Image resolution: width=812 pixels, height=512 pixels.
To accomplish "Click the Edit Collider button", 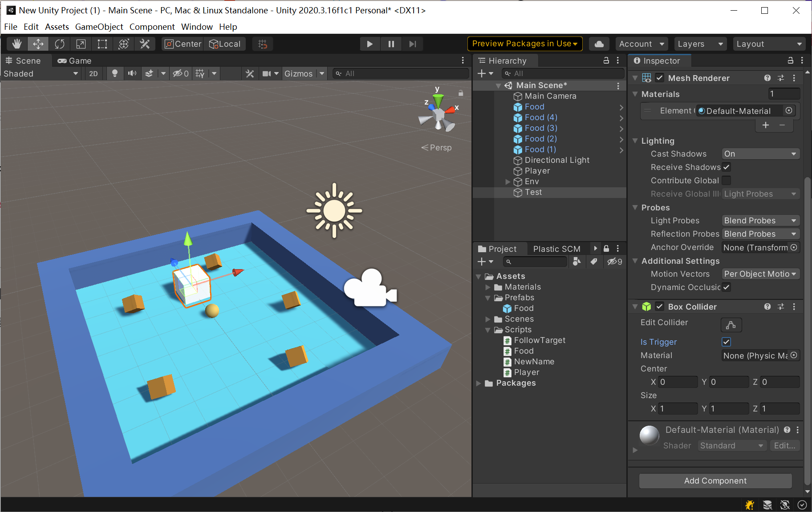I will point(731,325).
